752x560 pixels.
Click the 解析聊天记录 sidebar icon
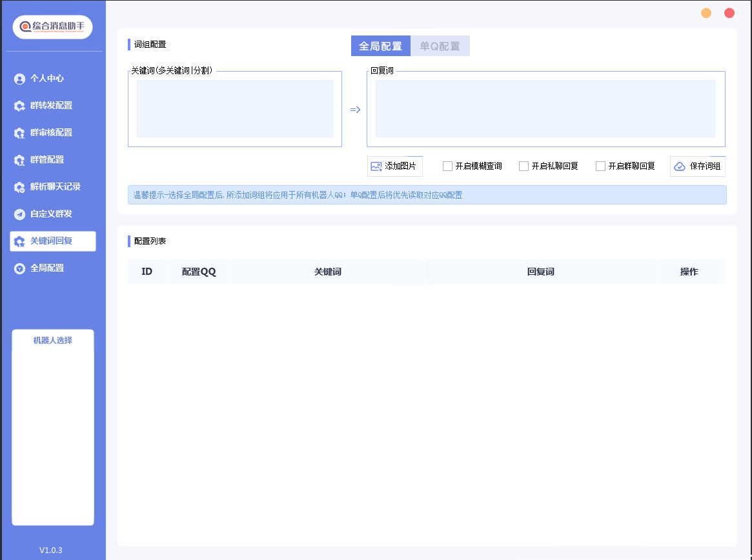point(19,187)
